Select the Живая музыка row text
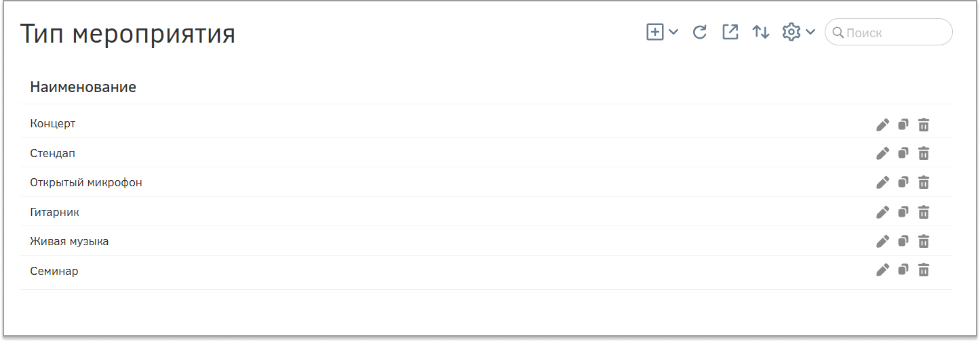This screenshot has width=980, height=342. [x=69, y=241]
